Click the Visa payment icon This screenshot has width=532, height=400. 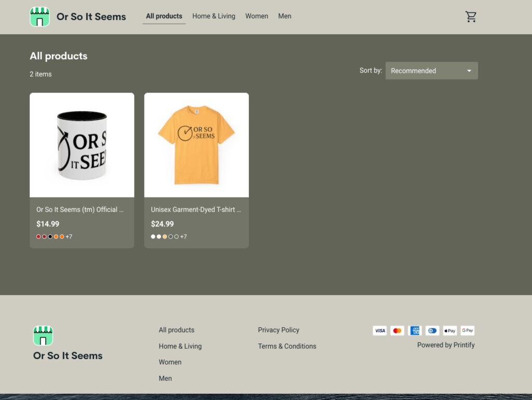tap(380, 330)
